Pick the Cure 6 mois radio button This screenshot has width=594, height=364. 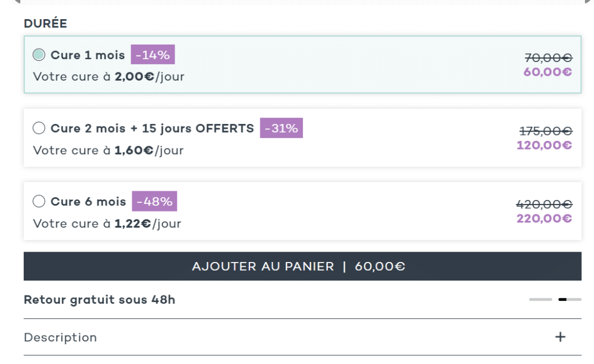click(39, 201)
